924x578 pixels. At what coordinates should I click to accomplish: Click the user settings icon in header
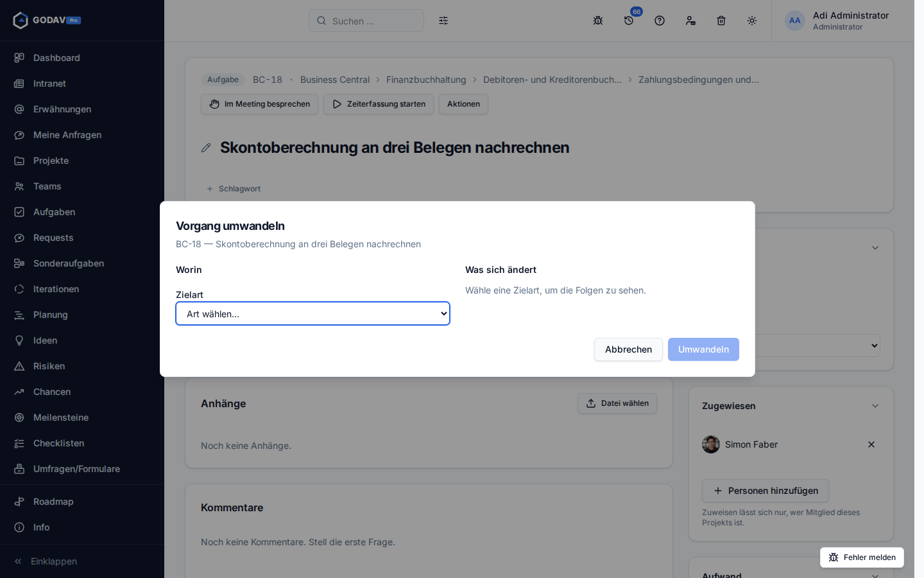pyautogui.click(x=690, y=21)
